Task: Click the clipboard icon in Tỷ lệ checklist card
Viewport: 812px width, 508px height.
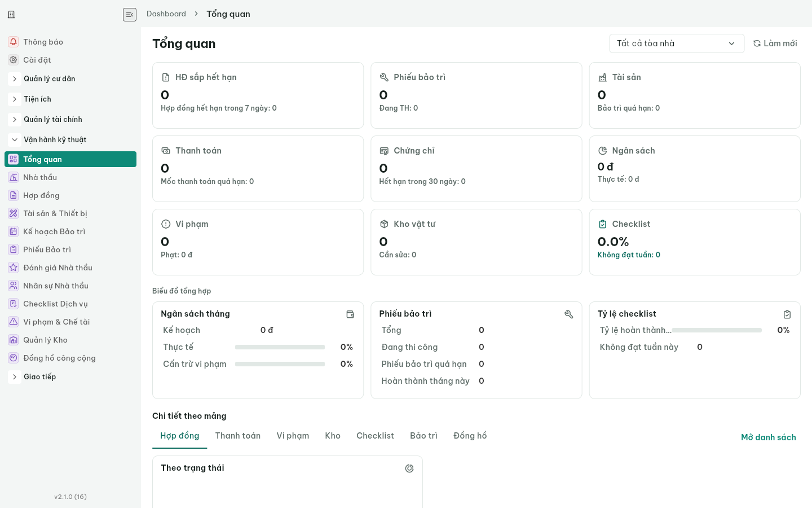Action: pos(787,314)
